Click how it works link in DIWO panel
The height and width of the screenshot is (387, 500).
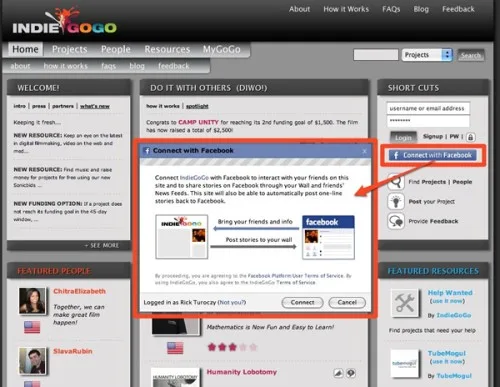[x=163, y=106]
